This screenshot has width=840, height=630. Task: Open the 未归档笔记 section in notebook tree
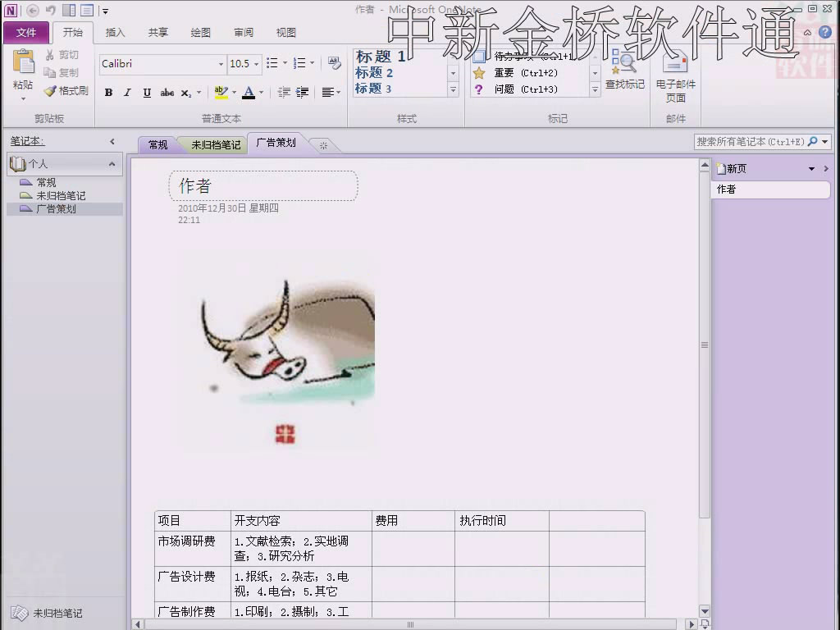coord(61,196)
